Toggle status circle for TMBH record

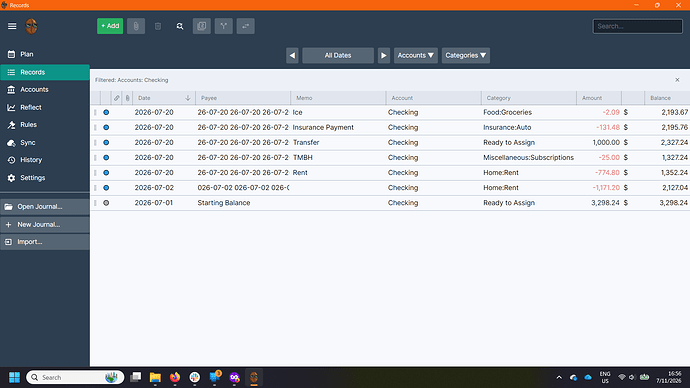pyautogui.click(x=106, y=157)
